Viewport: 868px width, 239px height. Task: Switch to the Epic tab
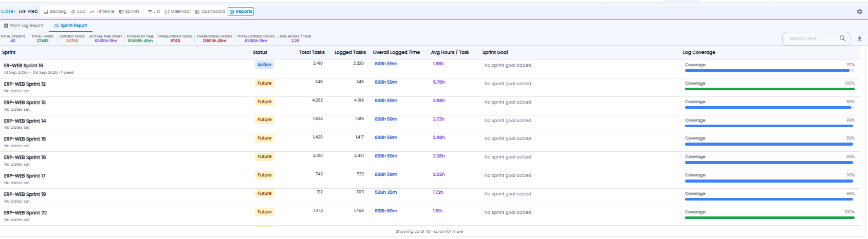pyautogui.click(x=78, y=11)
